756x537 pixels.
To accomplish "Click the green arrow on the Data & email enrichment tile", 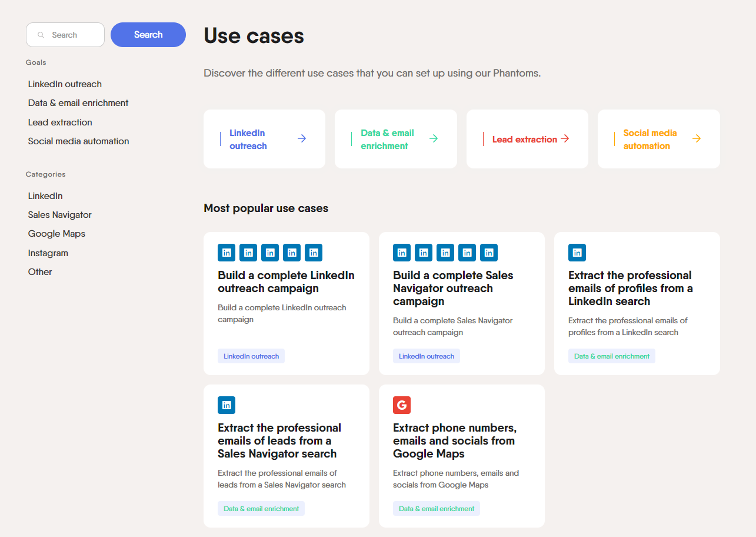I will pos(434,138).
